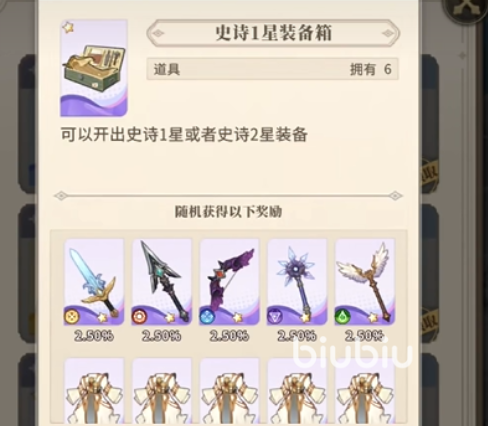488x426 pixels.
Task: Select the last white robe armor reward
Action: point(365,392)
